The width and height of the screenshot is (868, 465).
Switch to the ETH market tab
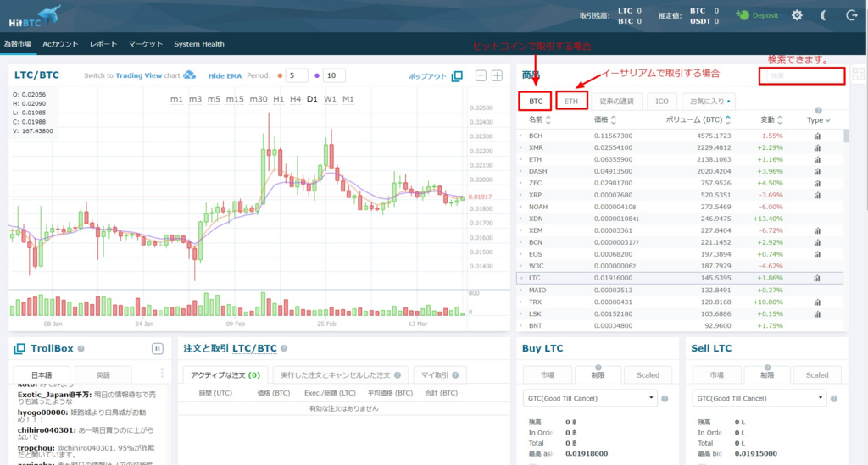coord(571,101)
